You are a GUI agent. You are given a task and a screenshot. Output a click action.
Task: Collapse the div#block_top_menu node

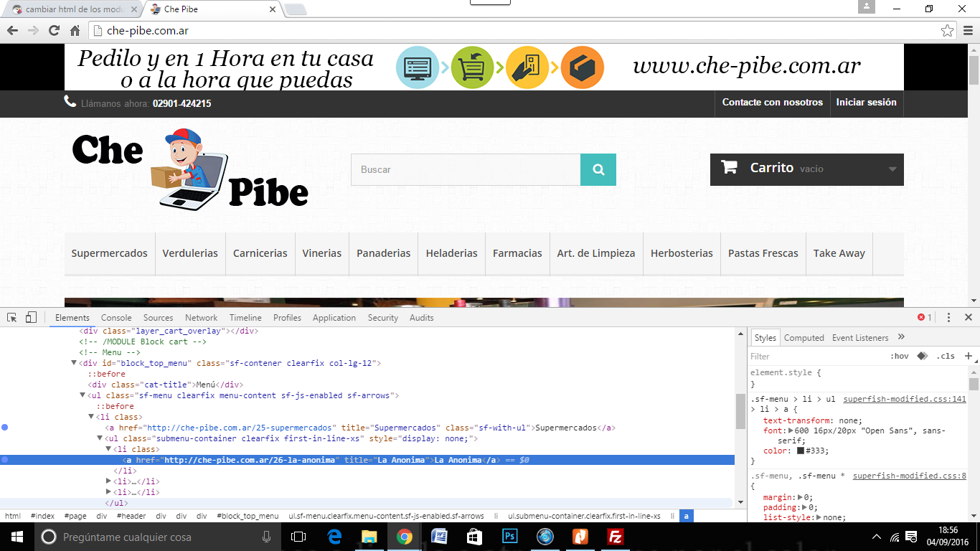point(74,364)
